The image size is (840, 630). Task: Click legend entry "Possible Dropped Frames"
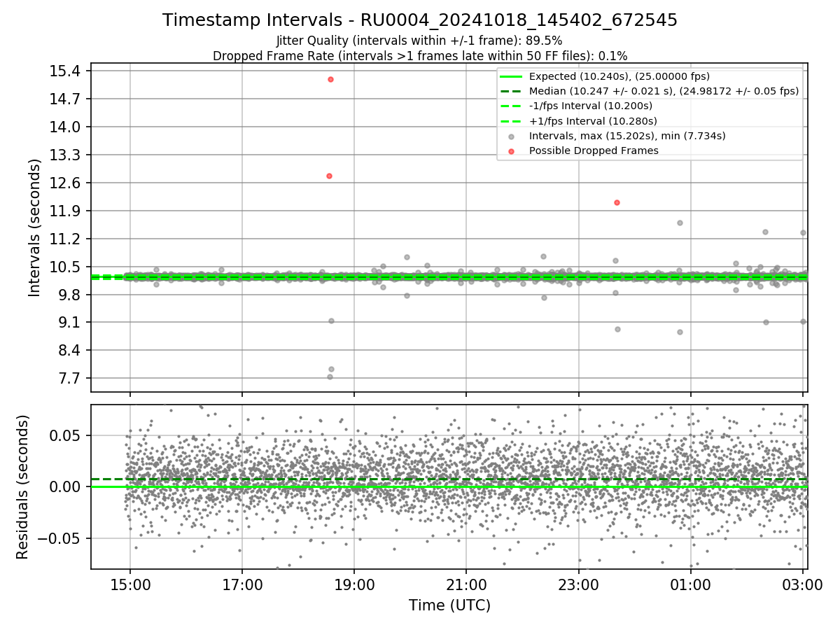pos(594,150)
